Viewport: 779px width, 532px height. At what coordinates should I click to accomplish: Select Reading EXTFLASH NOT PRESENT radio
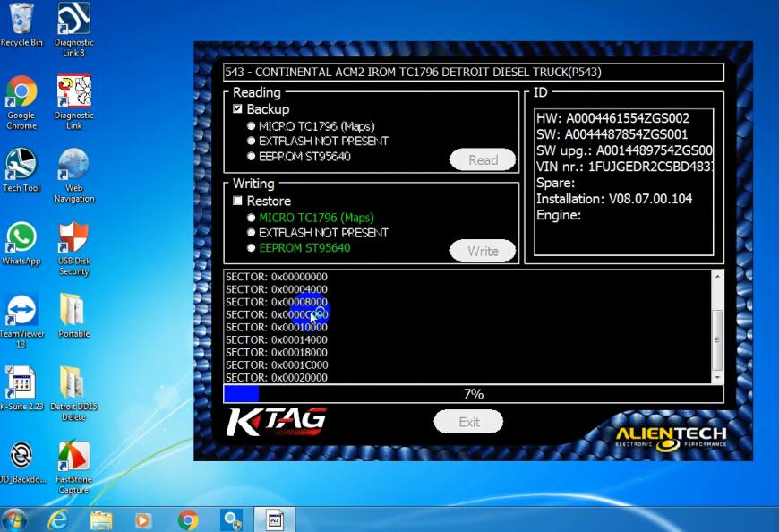click(x=251, y=142)
